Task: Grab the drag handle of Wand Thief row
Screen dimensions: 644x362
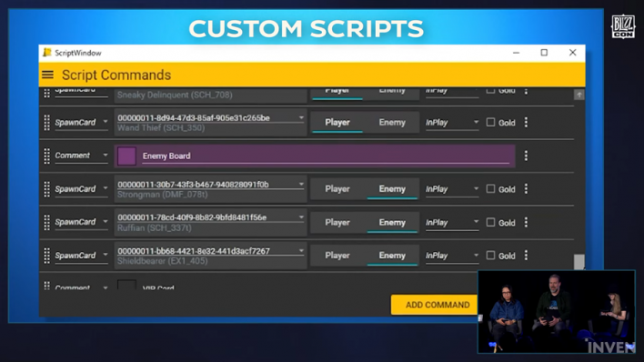Action: pos(46,123)
